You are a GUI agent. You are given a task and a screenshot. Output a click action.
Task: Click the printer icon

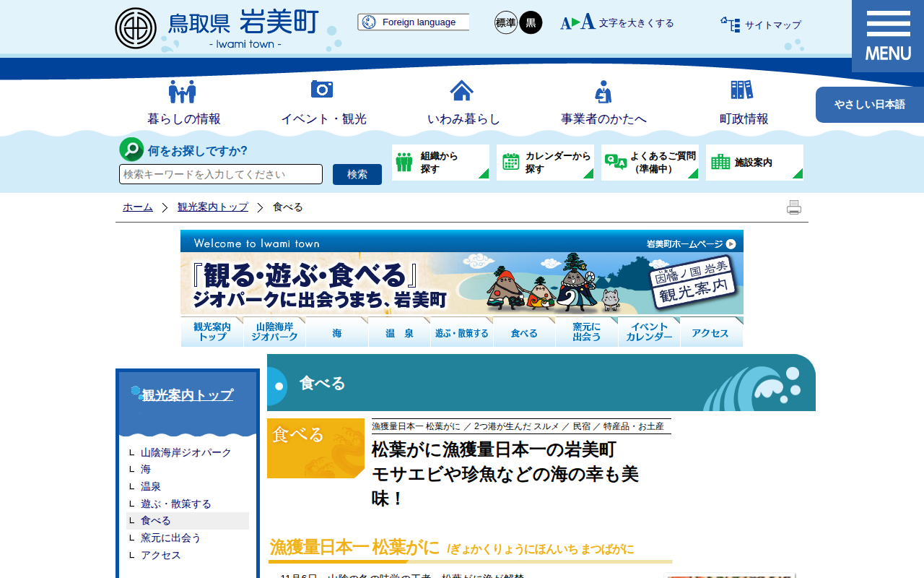coord(794,207)
